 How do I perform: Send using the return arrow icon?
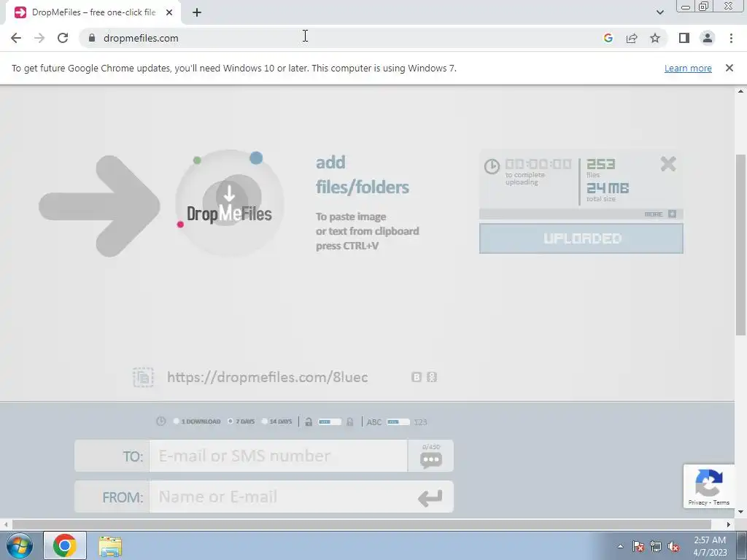430,498
